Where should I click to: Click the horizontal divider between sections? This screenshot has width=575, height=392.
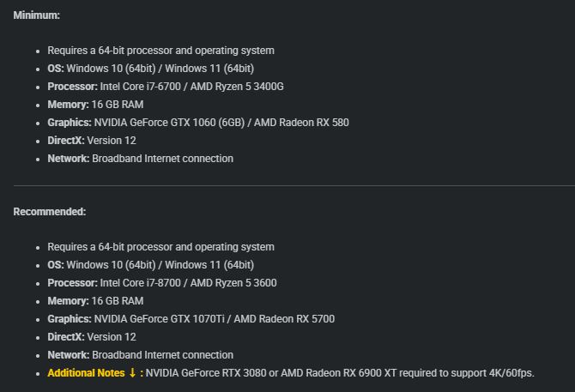(x=294, y=185)
